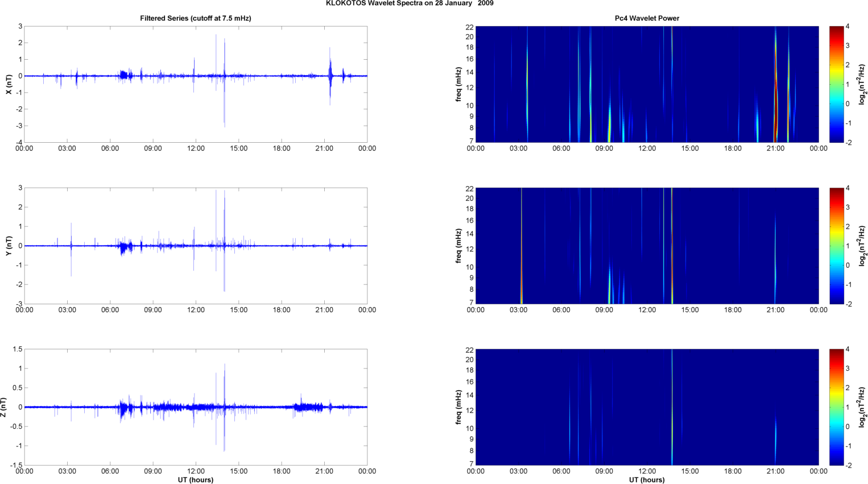The width and height of the screenshot is (868, 484).
Task: Select the X (nT) filtered series plot
Action: coord(195,84)
